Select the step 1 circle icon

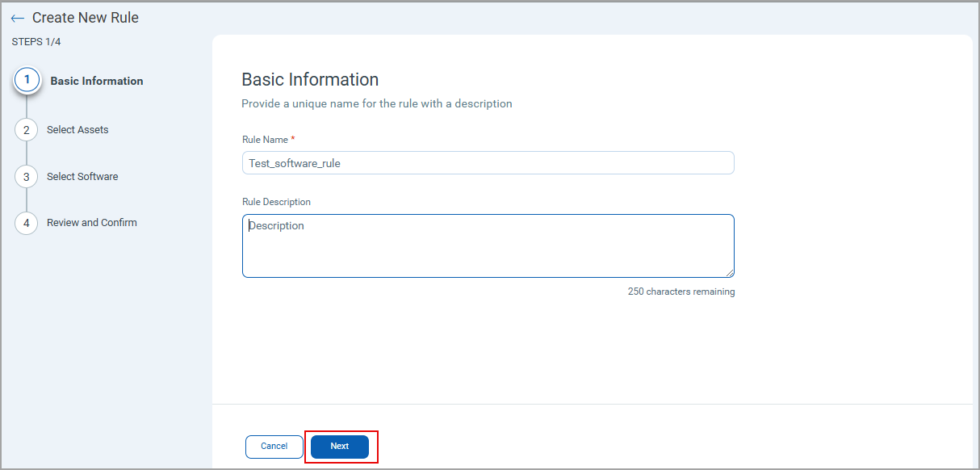coord(27,80)
